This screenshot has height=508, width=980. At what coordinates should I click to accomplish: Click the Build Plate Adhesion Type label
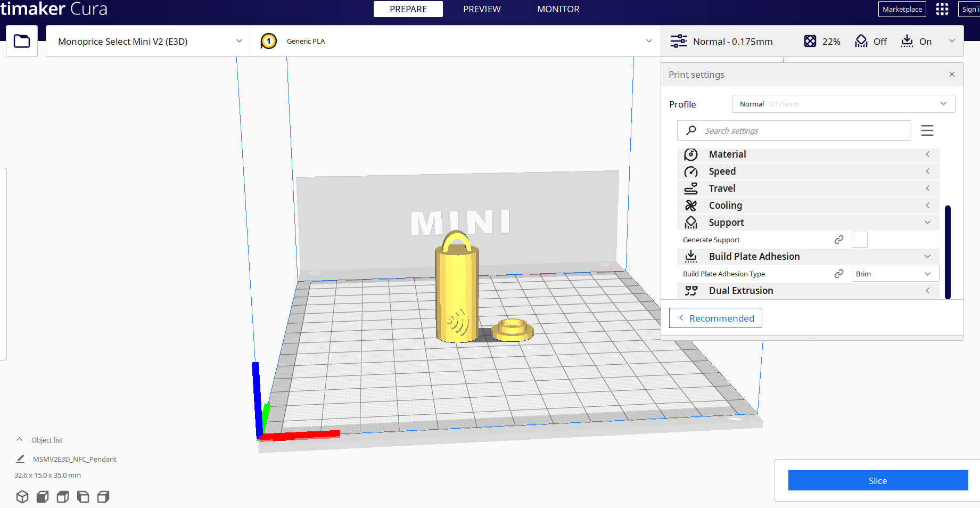click(x=724, y=274)
